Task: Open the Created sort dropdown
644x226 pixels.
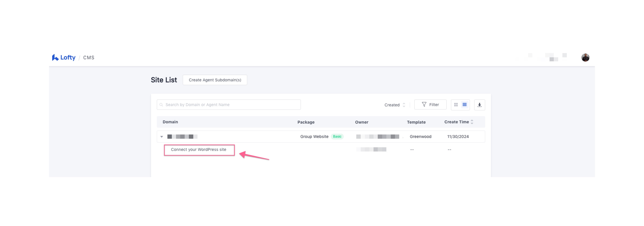Action: coord(394,105)
